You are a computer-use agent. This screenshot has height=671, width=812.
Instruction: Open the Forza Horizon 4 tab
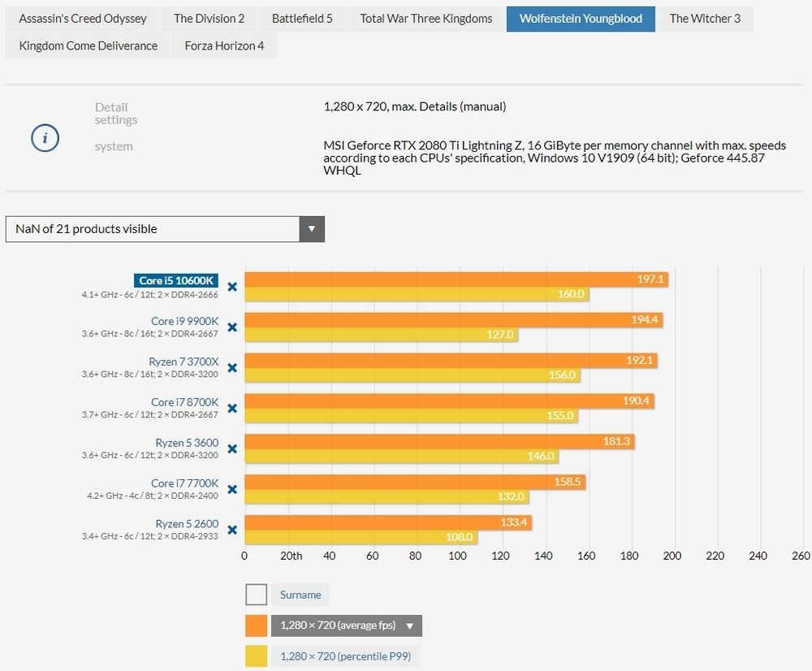(224, 45)
